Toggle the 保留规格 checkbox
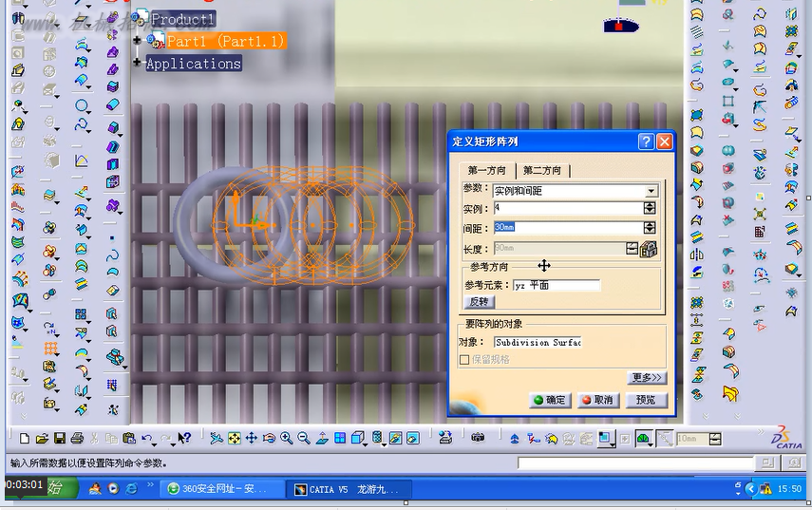Screen dimensions: 812x510 tap(464, 359)
